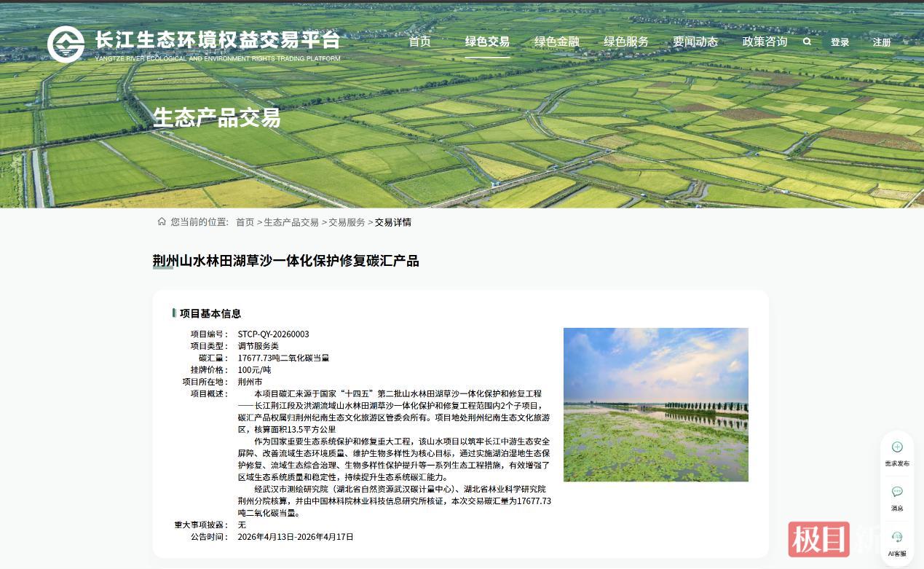Click the 荆州山水林田湖草沙 project title heading
The image size is (924, 569).
285,261
